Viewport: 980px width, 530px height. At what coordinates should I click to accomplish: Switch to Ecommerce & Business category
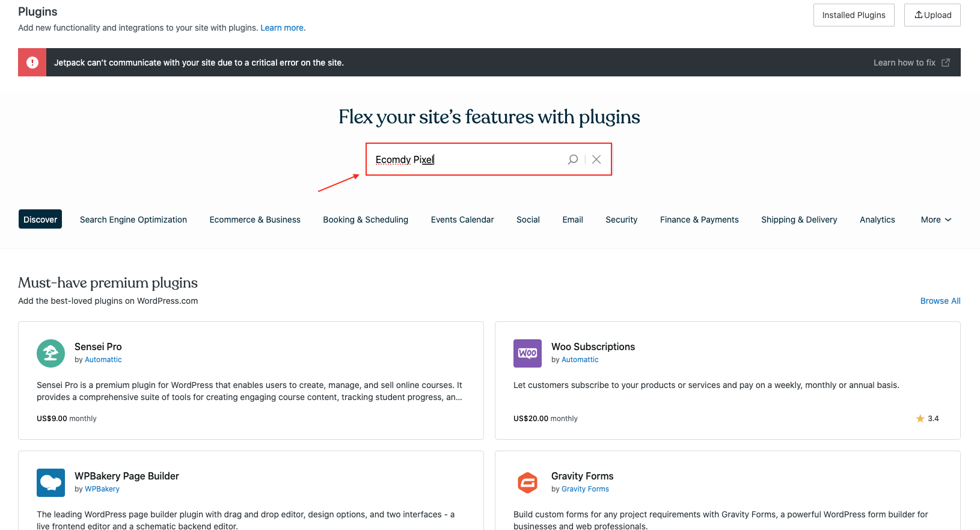(x=255, y=220)
